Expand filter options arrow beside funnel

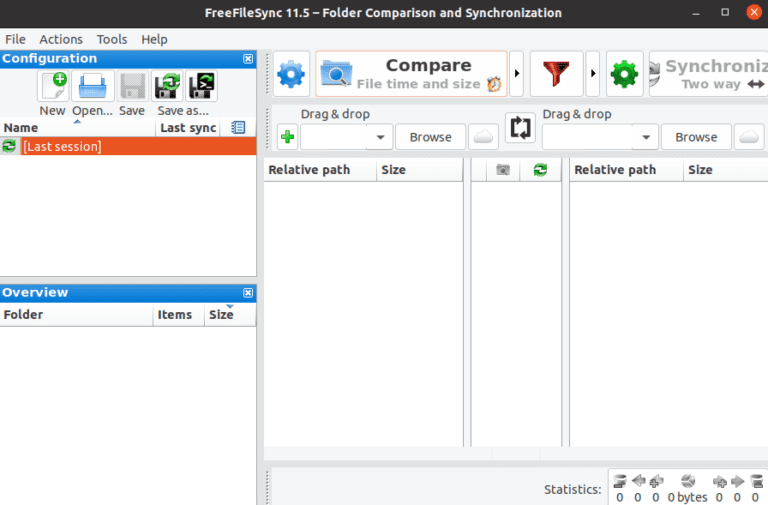593,74
